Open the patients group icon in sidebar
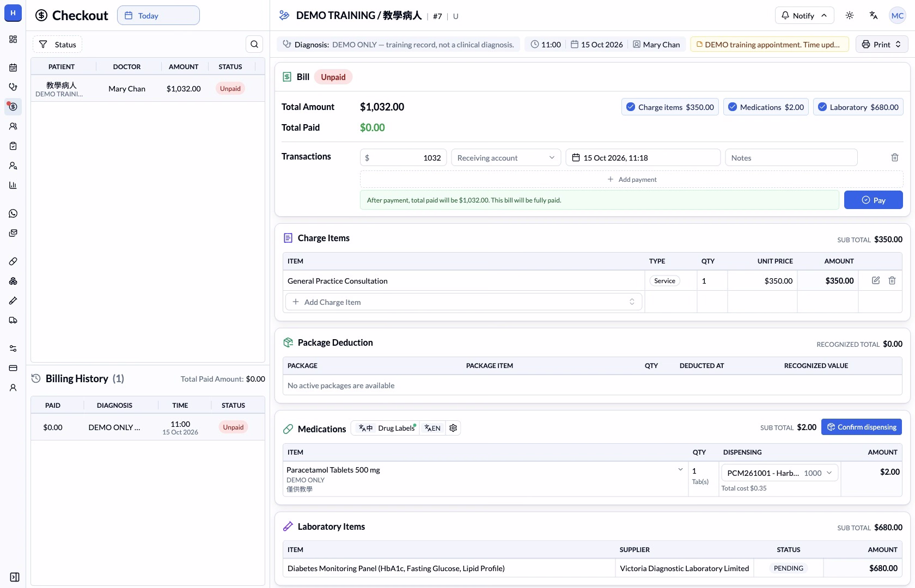The height and width of the screenshot is (588, 915). click(13, 126)
